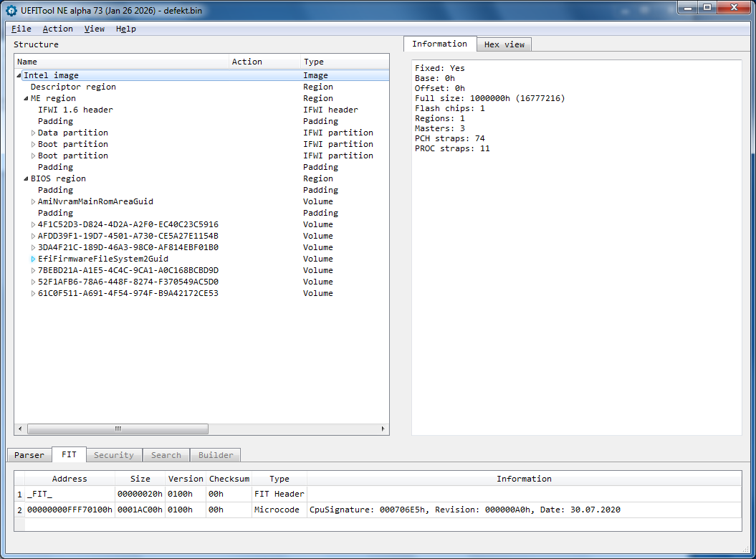Collapse the ME region node
This screenshot has width=756, height=559.
point(26,98)
